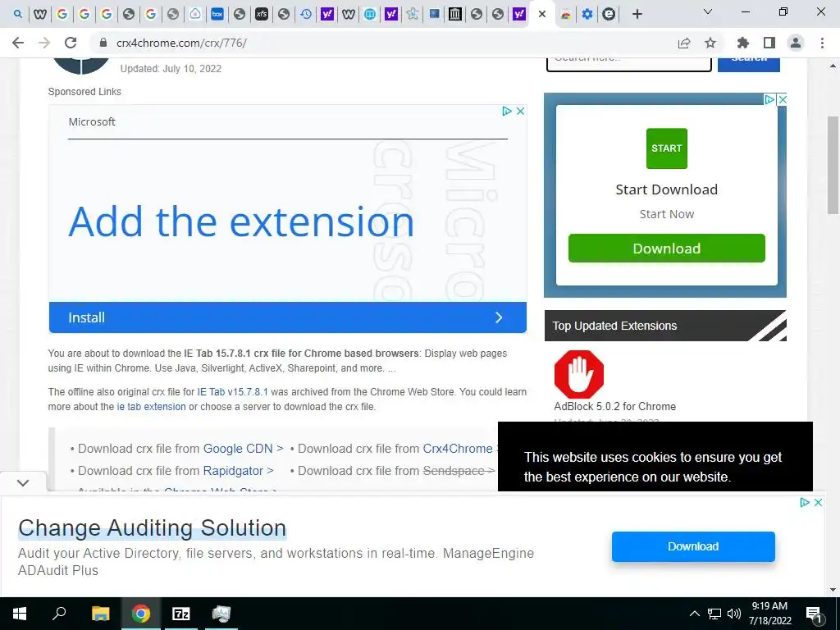Switch to the IE 'e' icon tab
This screenshot has width=840, height=630.
click(609, 14)
